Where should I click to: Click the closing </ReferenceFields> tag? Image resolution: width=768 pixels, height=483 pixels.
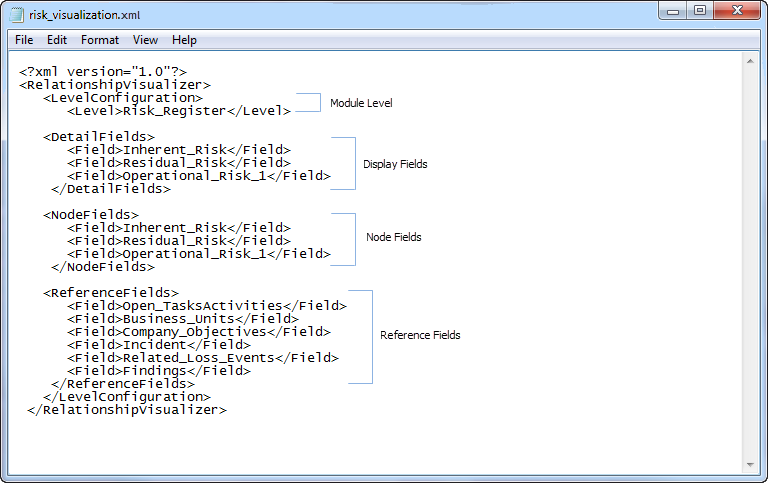(123, 384)
